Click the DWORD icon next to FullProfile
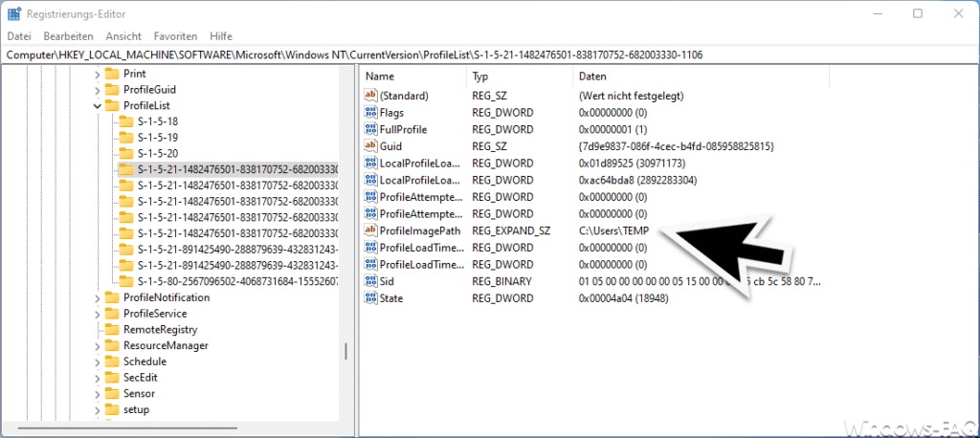The width and height of the screenshot is (980, 438). [370, 129]
